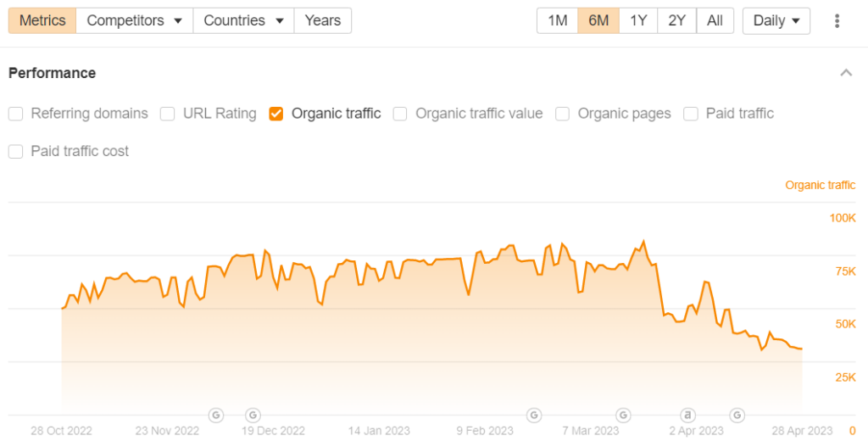The image size is (868, 447).
Task: Open the Competitors dropdown
Action: pos(134,20)
